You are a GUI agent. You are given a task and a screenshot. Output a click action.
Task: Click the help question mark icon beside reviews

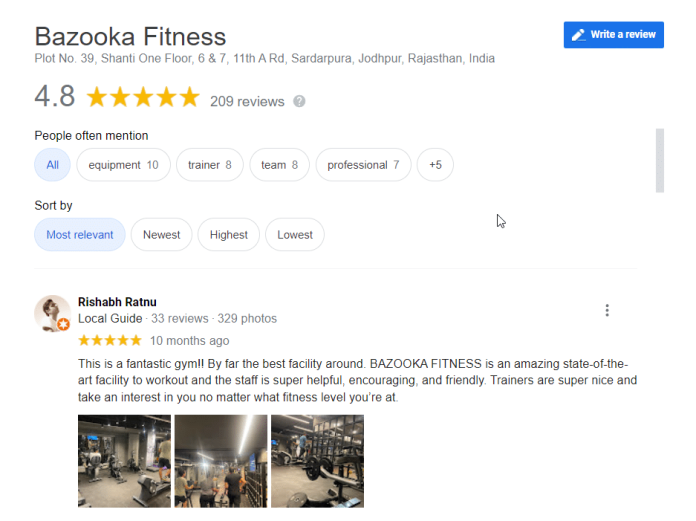pos(299,101)
